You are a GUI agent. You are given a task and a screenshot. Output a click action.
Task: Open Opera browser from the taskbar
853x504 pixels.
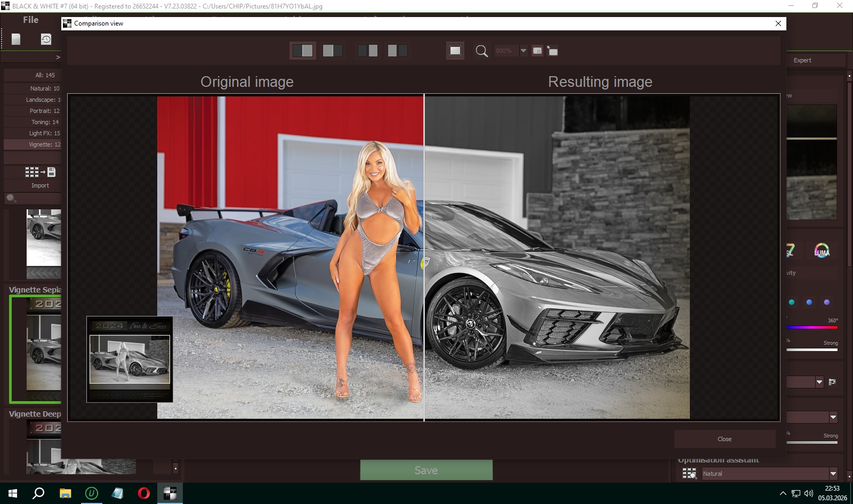[143, 493]
